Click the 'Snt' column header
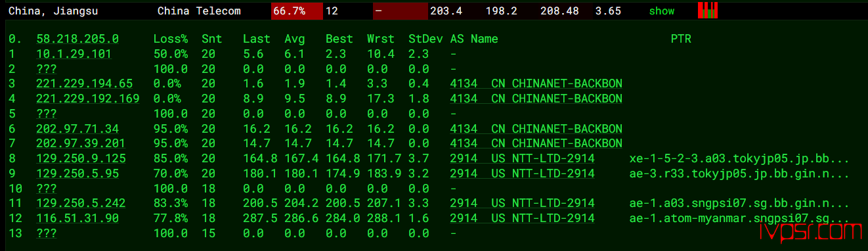 pos(211,39)
